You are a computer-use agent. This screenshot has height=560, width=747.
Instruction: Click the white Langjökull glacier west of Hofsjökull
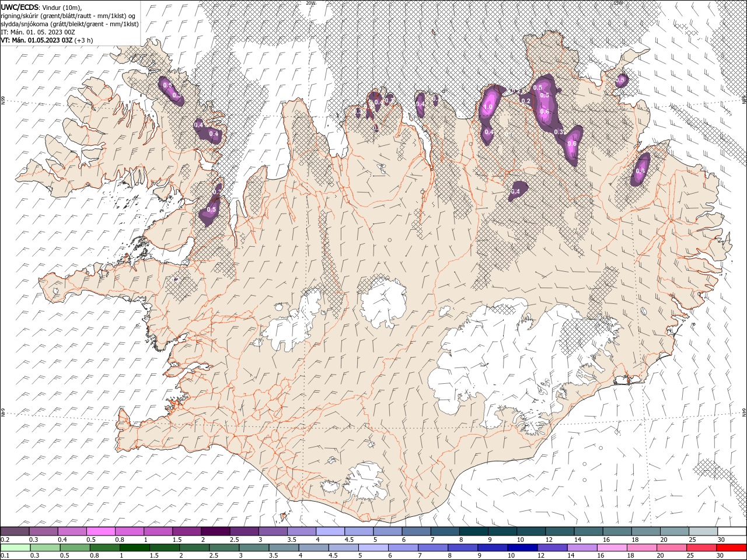pos(292,324)
